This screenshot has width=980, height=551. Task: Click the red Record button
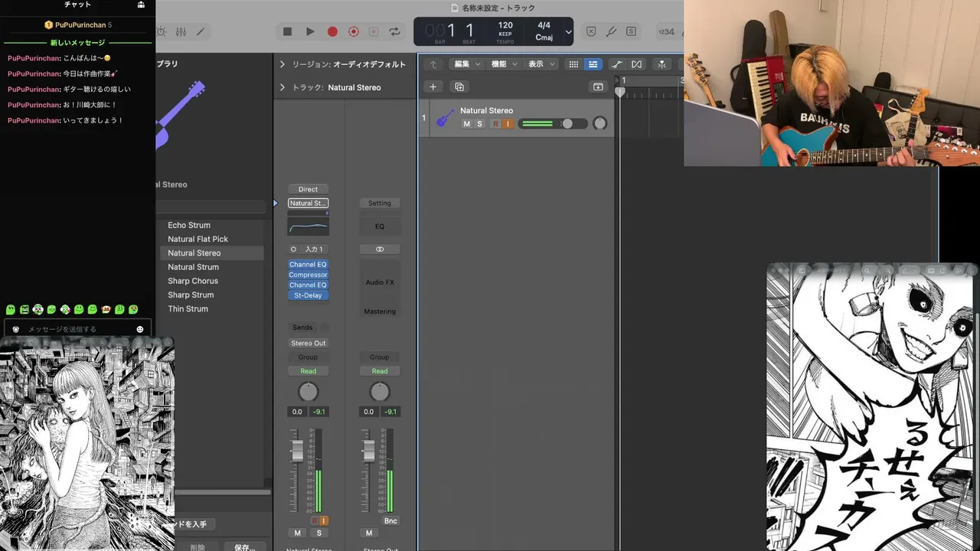332,31
